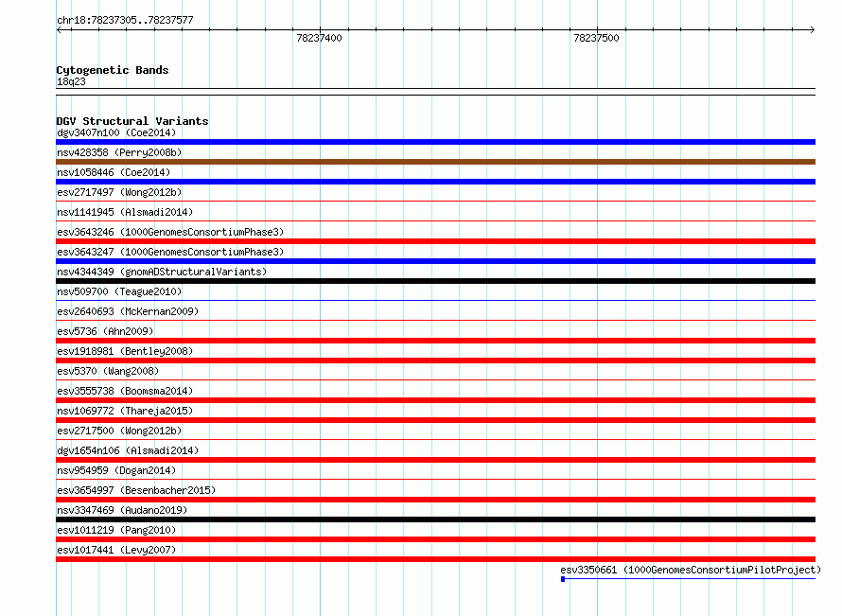Viewport: 842px width, 616px height.
Task: Open nsv954959 (Dogan2014) label
Action: (116, 470)
